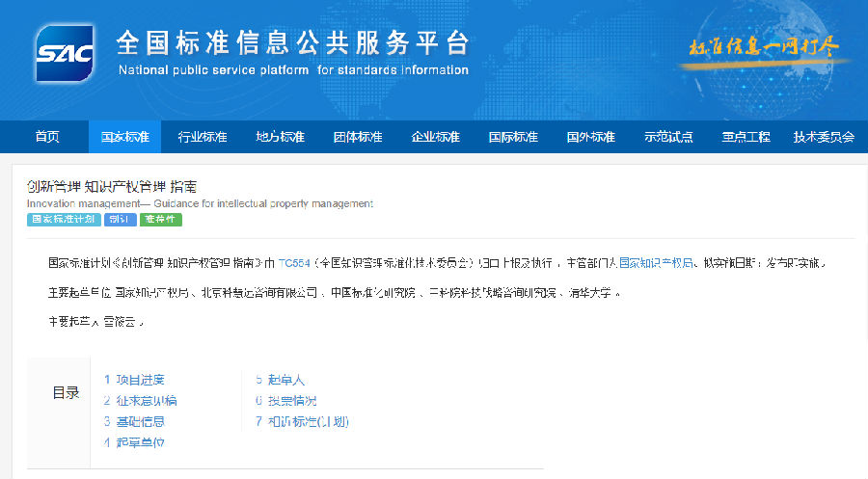Switch to 团体标准 tab
The height and width of the screenshot is (479, 868).
point(358,137)
